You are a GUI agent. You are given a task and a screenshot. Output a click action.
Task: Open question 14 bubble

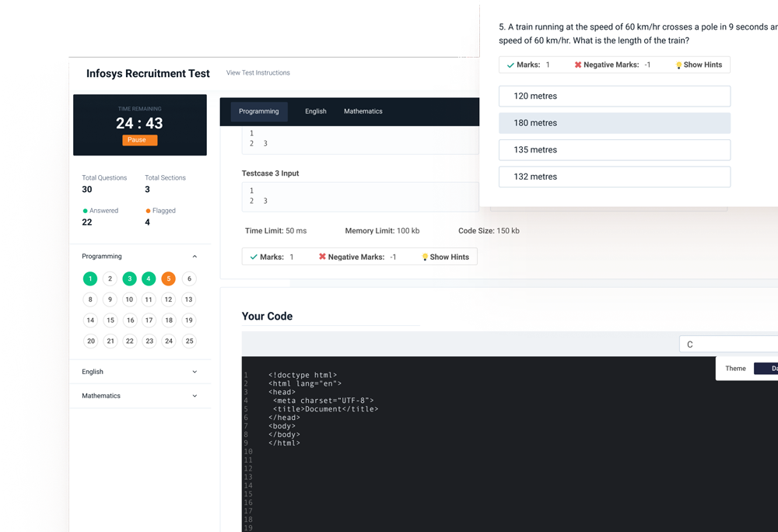(90, 320)
